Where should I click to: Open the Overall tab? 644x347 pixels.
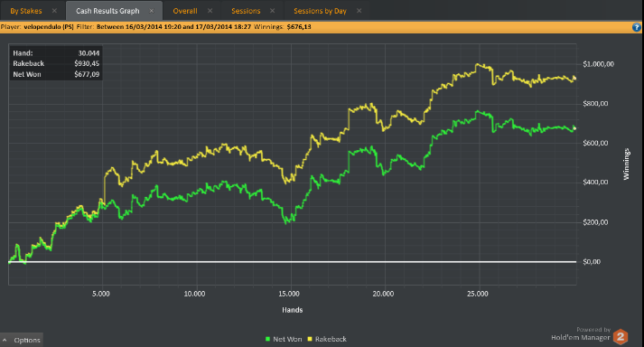[x=185, y=11]
